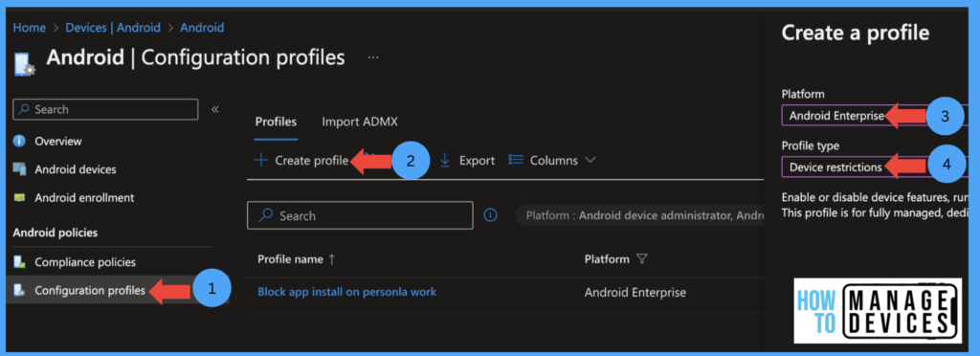This screenshot has height=356, width=980.
Task: Click the Android breadcrumb link
Action: [202, 28]
